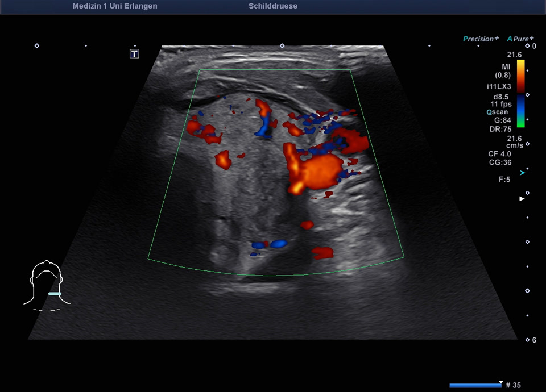Click the APure+ indicator

click(520, 39)
